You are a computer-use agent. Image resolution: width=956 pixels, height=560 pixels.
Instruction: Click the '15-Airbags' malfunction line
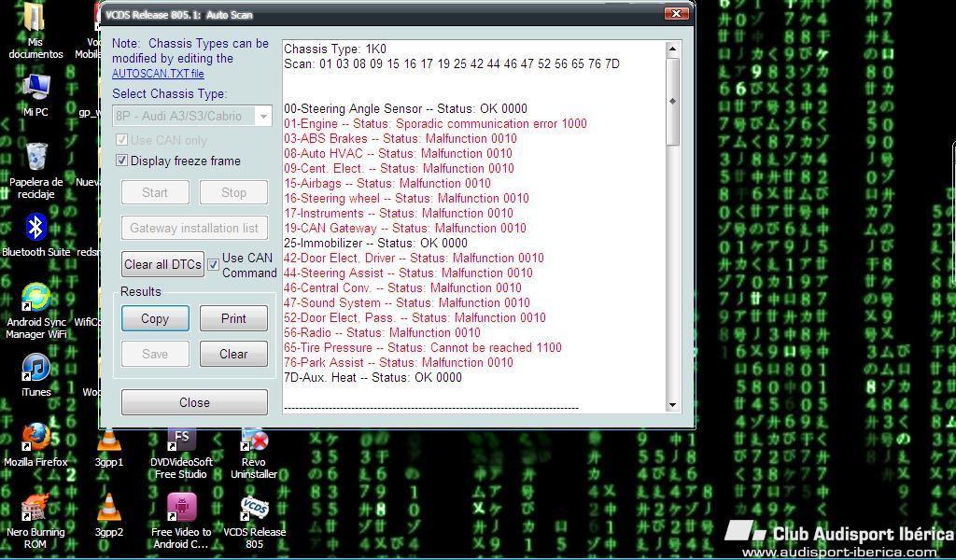click(387, 183)
